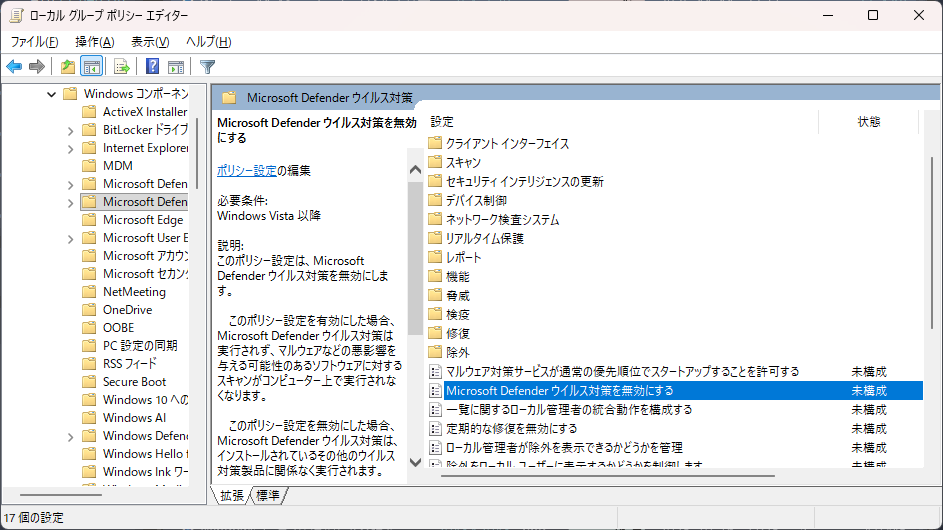Click the Filter funnel toolbar icon

click(207, 67)
